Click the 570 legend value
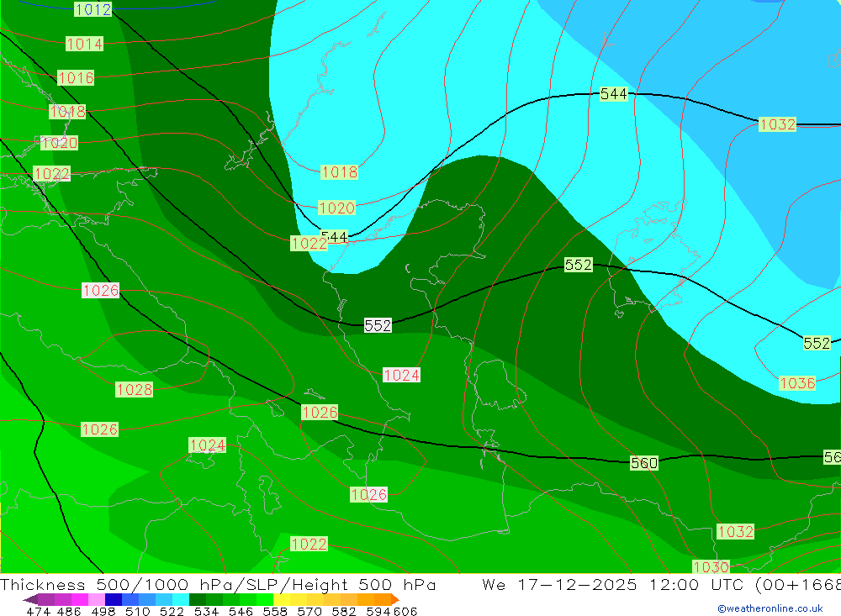The height and width of the screenshot is (616, 841). coord(309,611)
